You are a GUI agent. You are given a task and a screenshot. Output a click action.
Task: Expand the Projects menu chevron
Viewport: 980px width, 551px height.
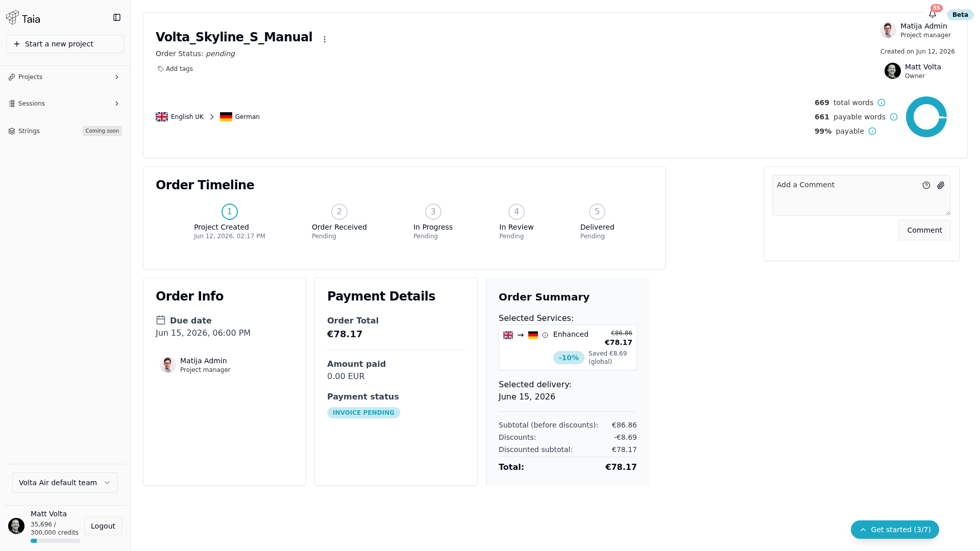pos(117,77)
